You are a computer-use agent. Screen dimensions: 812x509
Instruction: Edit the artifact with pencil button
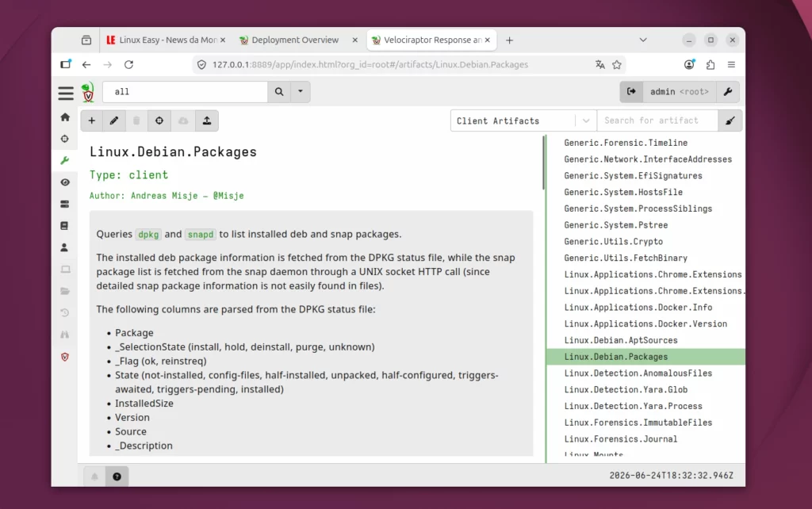tap(114, 121)
